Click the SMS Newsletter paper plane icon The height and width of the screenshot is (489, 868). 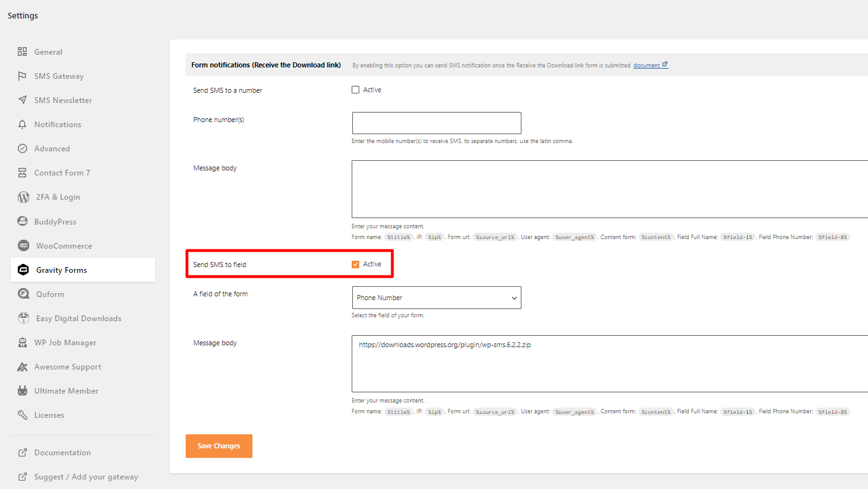(x=22, y=100)
